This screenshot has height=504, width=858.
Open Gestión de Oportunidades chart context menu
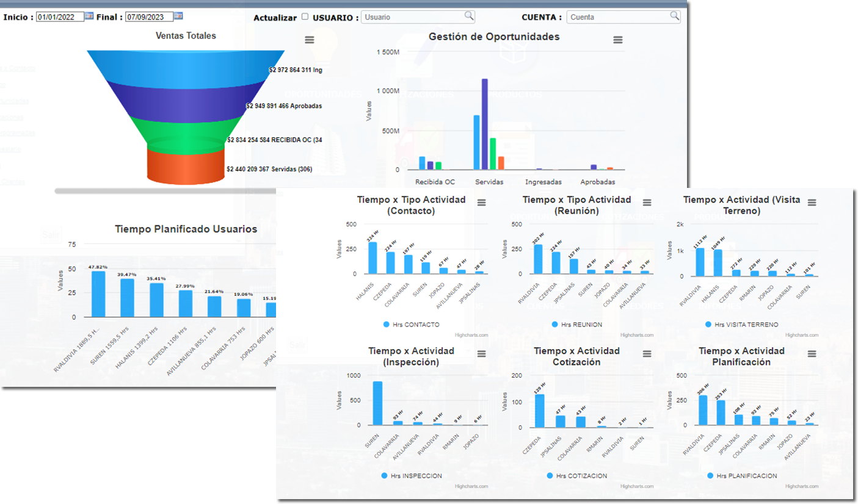618,40
